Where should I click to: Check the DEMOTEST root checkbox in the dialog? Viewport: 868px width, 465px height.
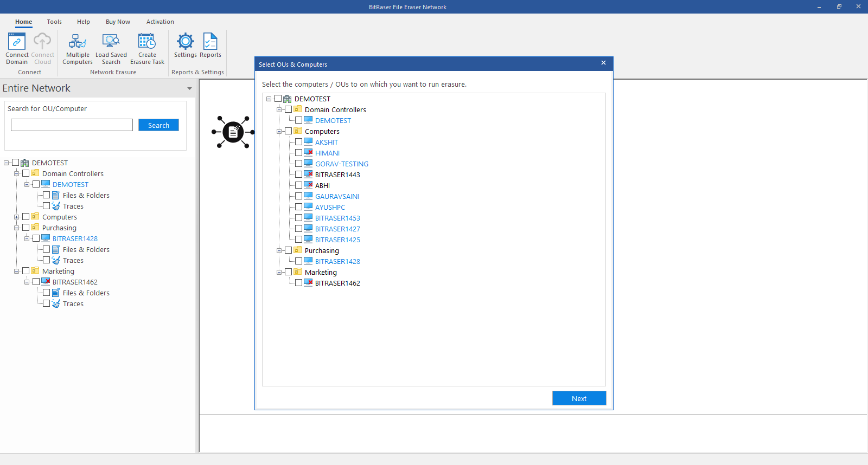coord(278,99)
